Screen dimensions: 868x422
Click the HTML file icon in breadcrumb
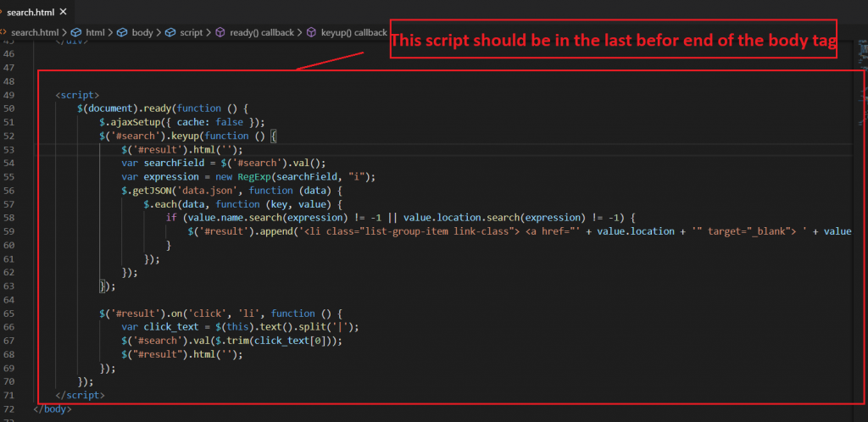pyautogui.click(x=4, y=32)
